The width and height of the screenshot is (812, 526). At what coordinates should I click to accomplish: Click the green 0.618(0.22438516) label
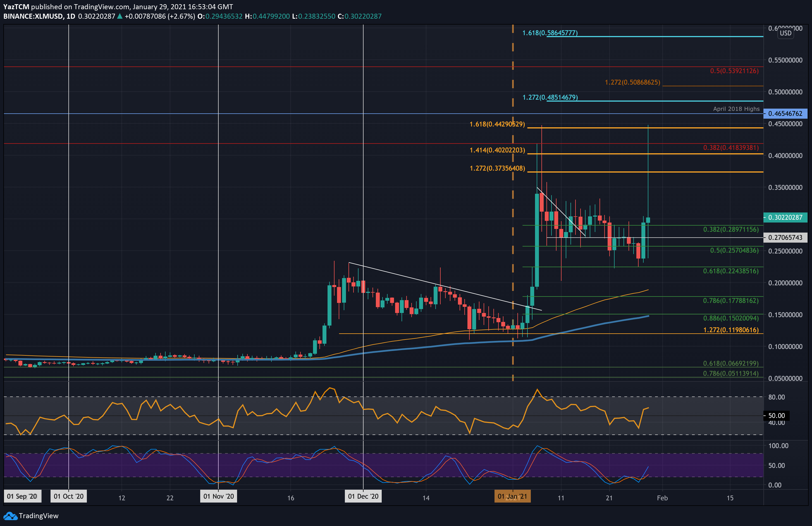(x=731, y=271)
